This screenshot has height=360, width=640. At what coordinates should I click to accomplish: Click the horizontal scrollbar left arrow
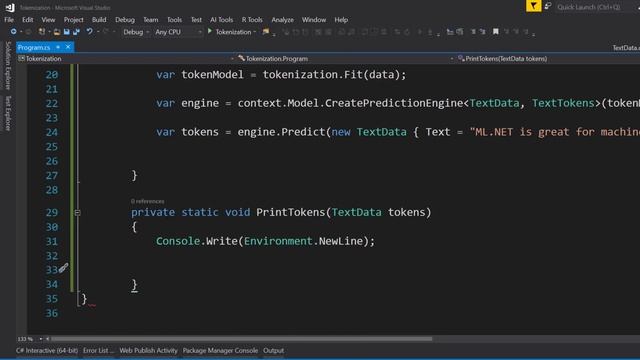pos(47,339)
